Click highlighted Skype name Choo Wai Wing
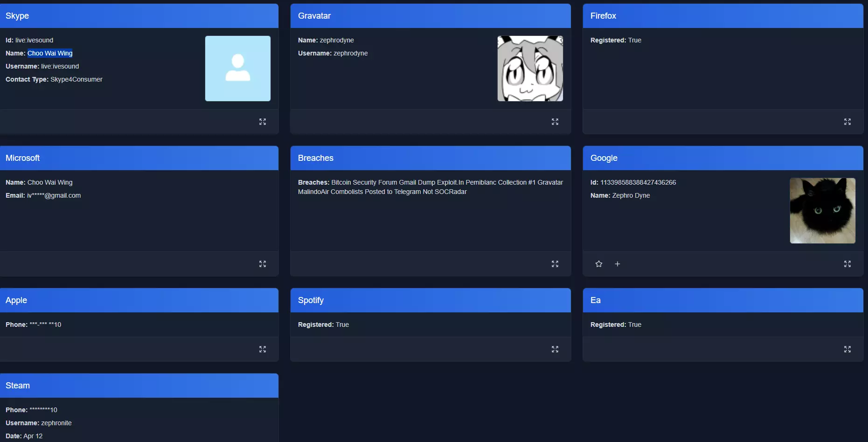868x442 pixels. 50,53
